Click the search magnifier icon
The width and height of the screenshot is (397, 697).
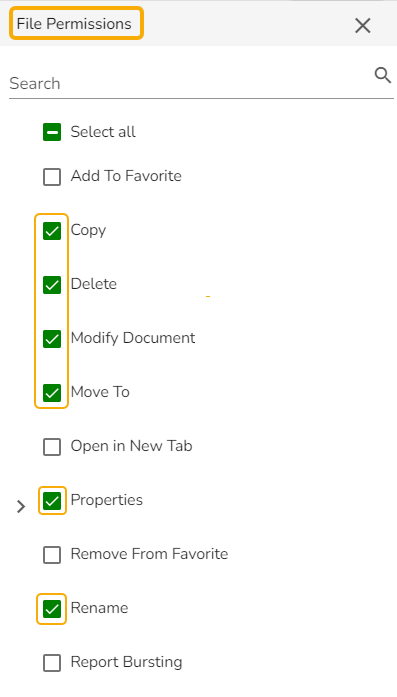[x=382, y=76]
